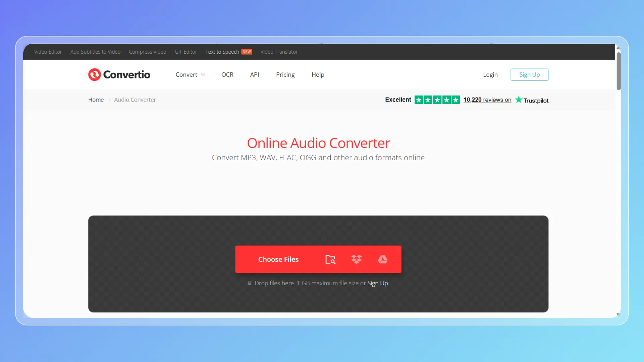The width and height of the screenshot is (644, 362).
Task: Open the computer file browser icon
Action: tap(330, 259)
